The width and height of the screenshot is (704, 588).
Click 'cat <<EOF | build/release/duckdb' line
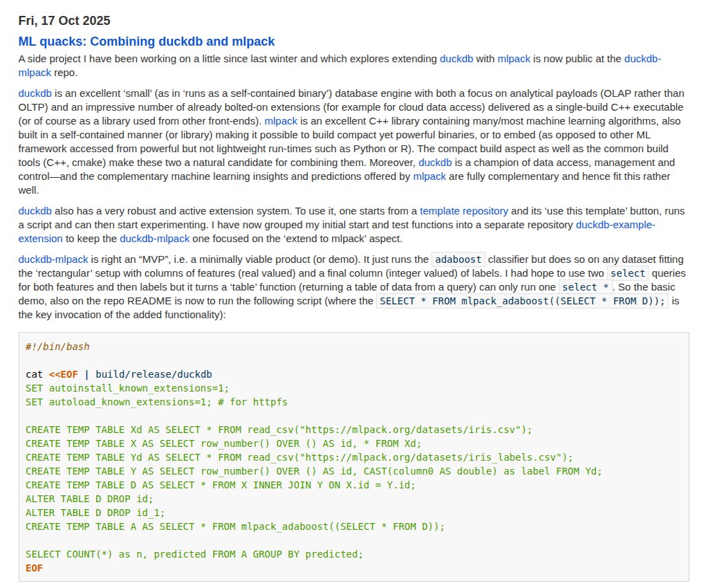click(118, 375)
